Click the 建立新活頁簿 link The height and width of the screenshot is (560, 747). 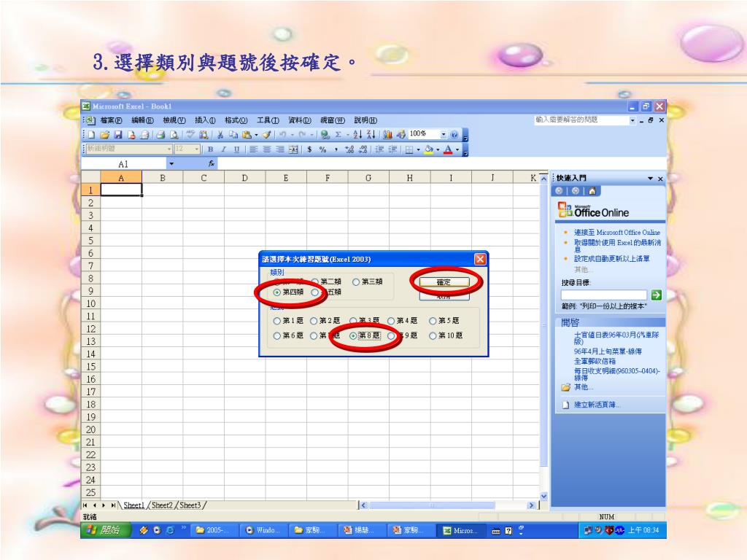pyautogui.click(x=597, y=405)
